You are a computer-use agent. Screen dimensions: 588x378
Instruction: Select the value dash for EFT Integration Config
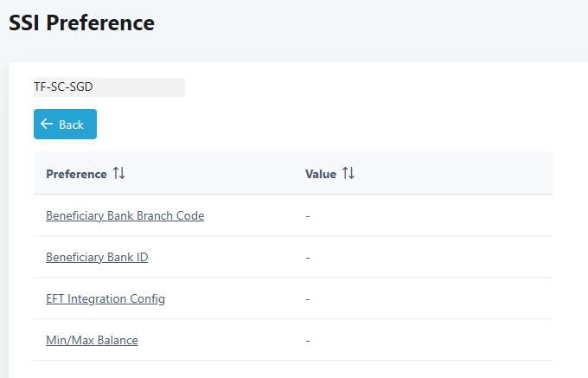pyautogui.click(x=308, y=299)
